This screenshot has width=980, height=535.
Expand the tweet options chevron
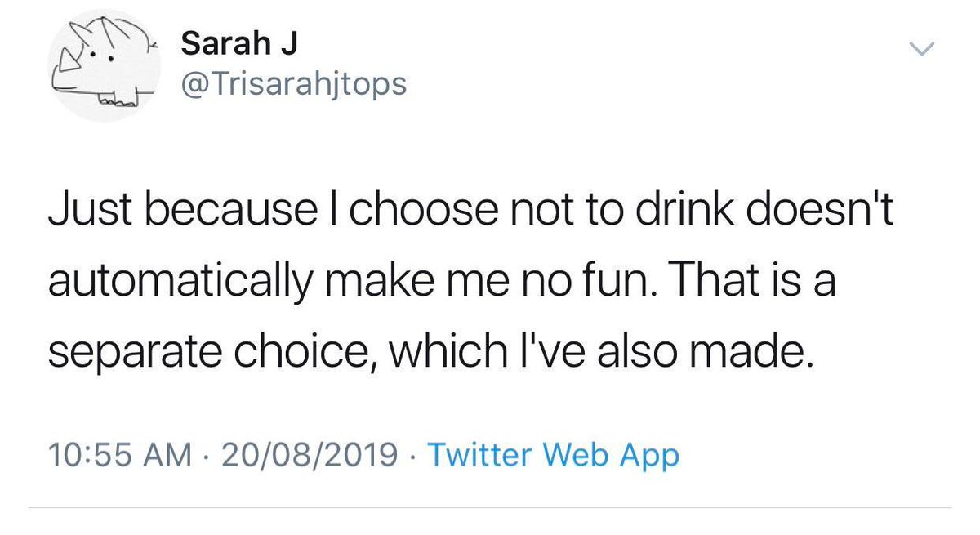click(921, 50)
